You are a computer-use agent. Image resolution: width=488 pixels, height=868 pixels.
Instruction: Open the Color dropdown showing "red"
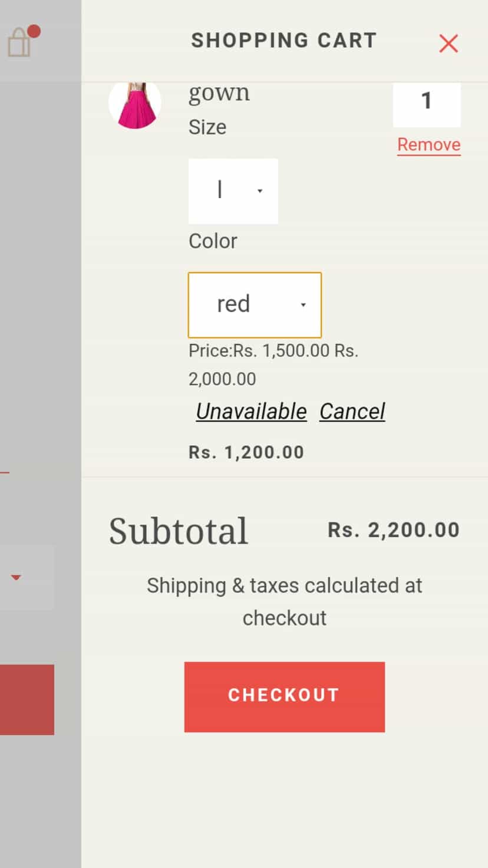255,305
